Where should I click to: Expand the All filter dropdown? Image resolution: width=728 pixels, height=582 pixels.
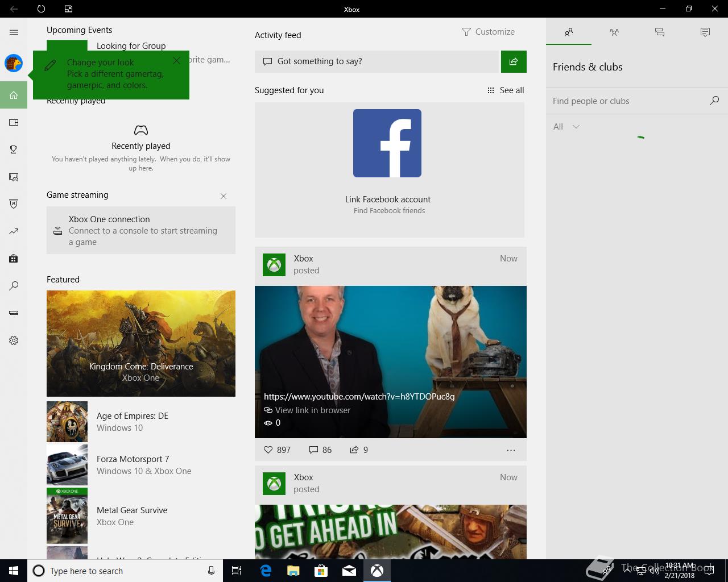tap(566, 127)
